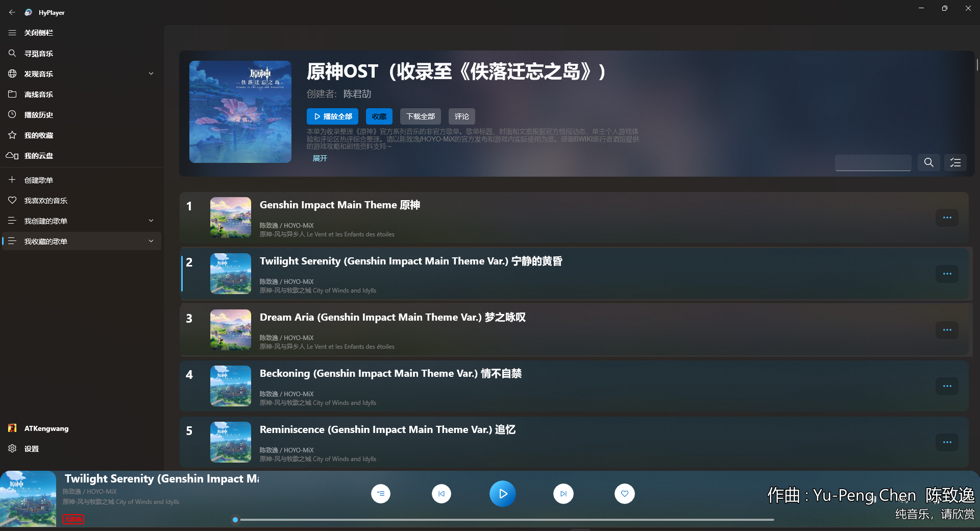The height and width of the screenshot is (531, 980).
Task: Open 离线音乐 in the sidebar
Action: [x=38, y=94]
